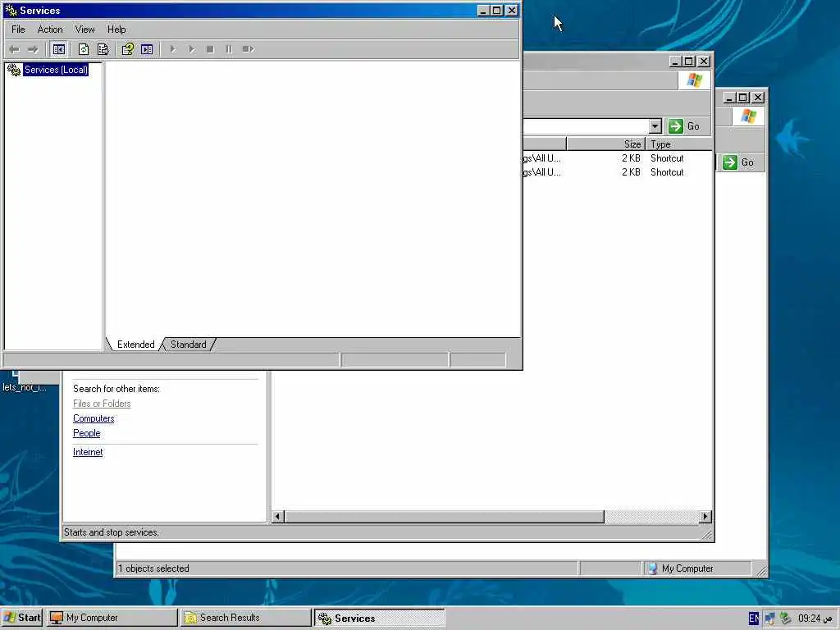Image resolution: width=840 pixels, height=630 pixels.
Task: Click the clock showing 09:24
Action: click(x=815, y=619)
